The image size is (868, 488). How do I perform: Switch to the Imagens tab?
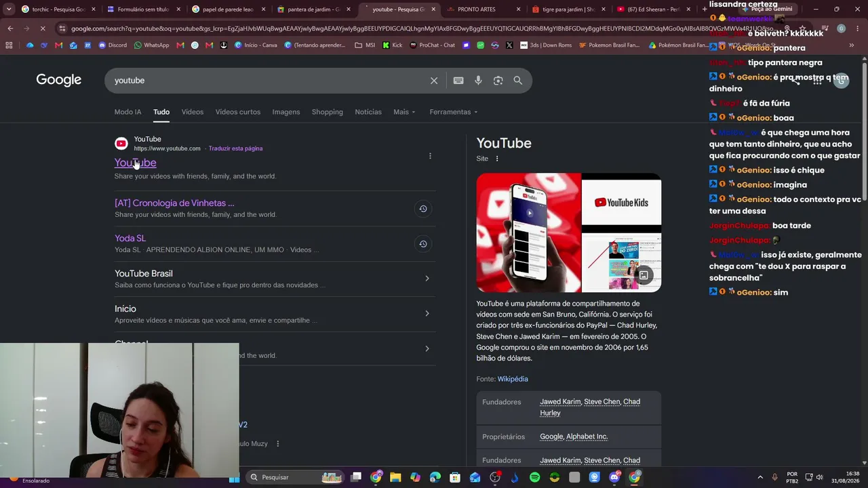coord(286,112)
